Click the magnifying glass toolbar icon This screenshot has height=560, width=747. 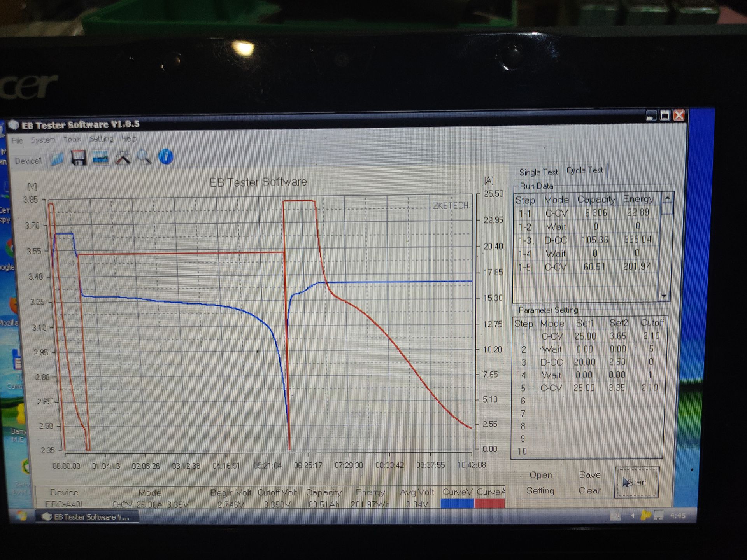(x=144, y=157)
